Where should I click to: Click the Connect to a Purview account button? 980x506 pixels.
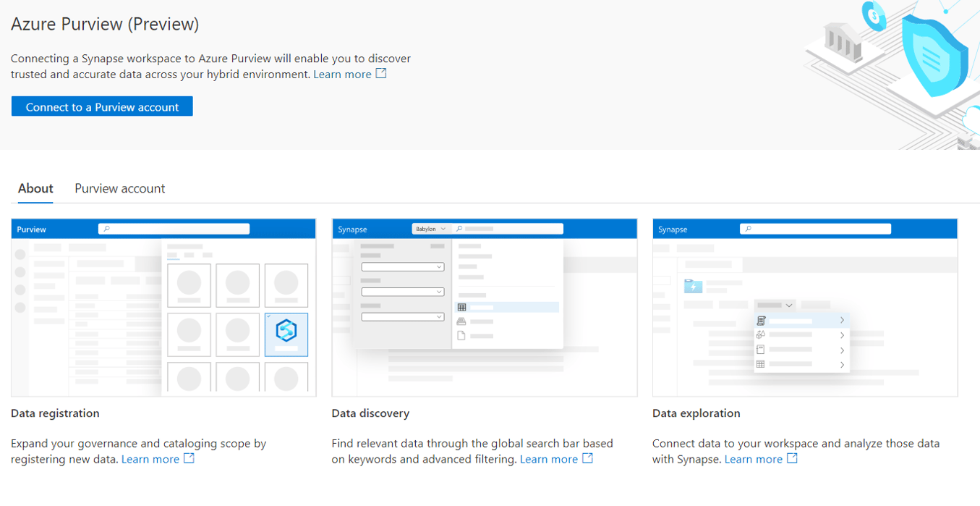(102, 107)
